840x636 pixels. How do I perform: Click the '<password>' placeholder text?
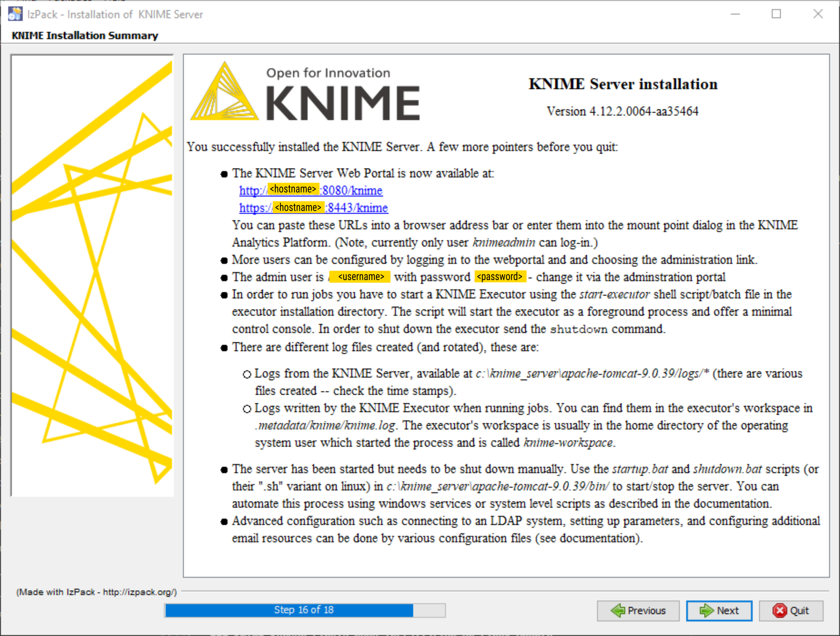tap(500, 277)
